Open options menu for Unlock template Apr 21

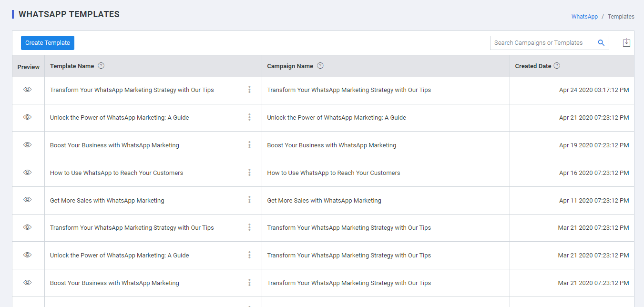(x=249, y=117)
